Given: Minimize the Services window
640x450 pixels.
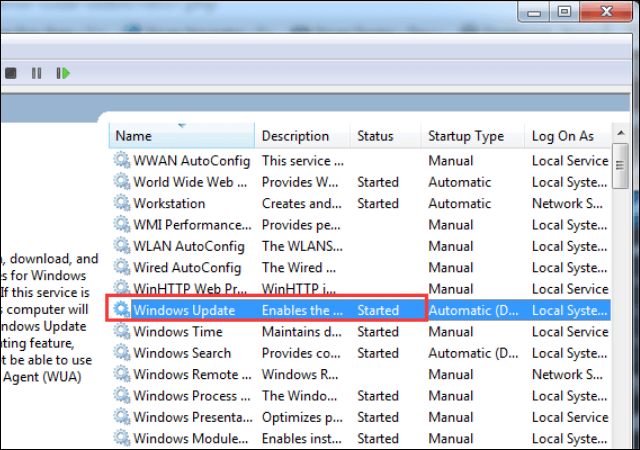Looking at the screenshot, I should (x=534, y=11).
